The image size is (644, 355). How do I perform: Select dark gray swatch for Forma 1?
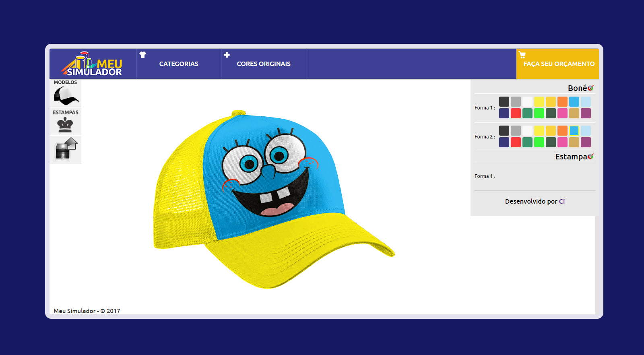point(504,101)
